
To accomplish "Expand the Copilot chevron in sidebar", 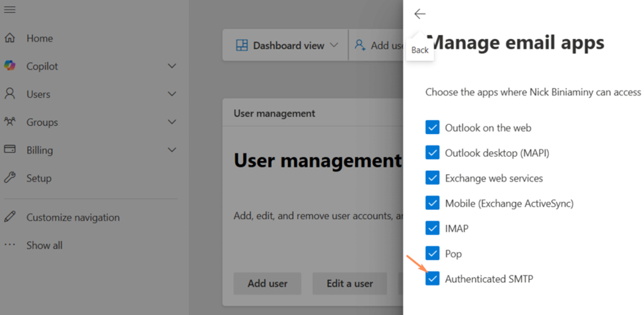I will (172, 66).
